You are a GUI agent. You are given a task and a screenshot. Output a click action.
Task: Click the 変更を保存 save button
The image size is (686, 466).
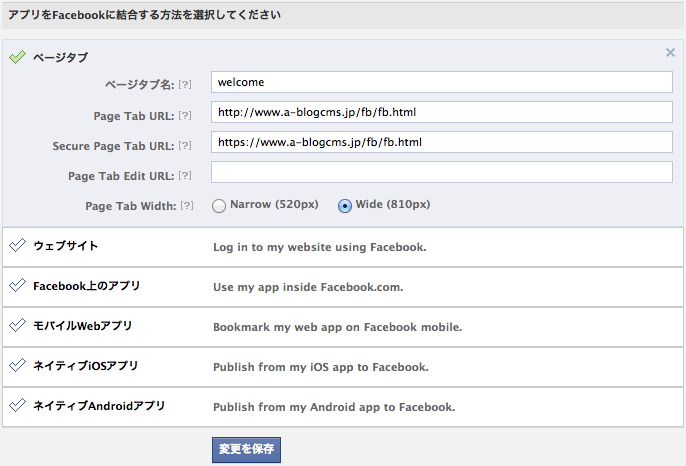(246, 449)
